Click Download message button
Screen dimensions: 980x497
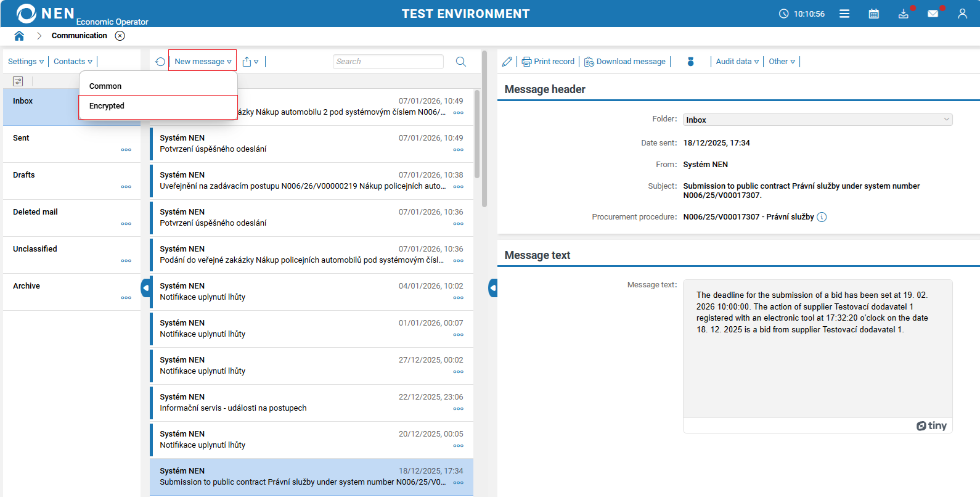click(x=625, y=62)
